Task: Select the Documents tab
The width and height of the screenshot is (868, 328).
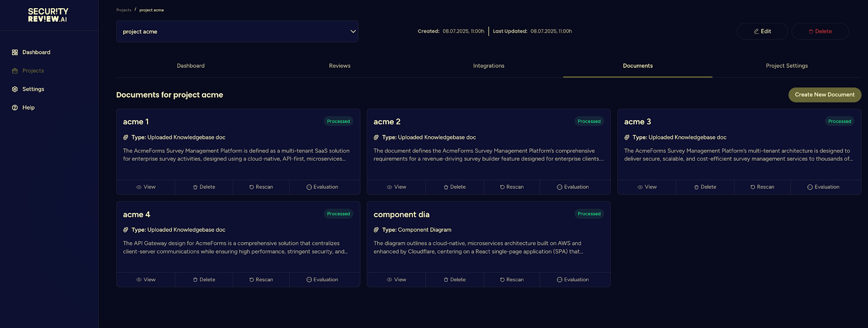Action: pyautogui.click(x=637, y=66)
